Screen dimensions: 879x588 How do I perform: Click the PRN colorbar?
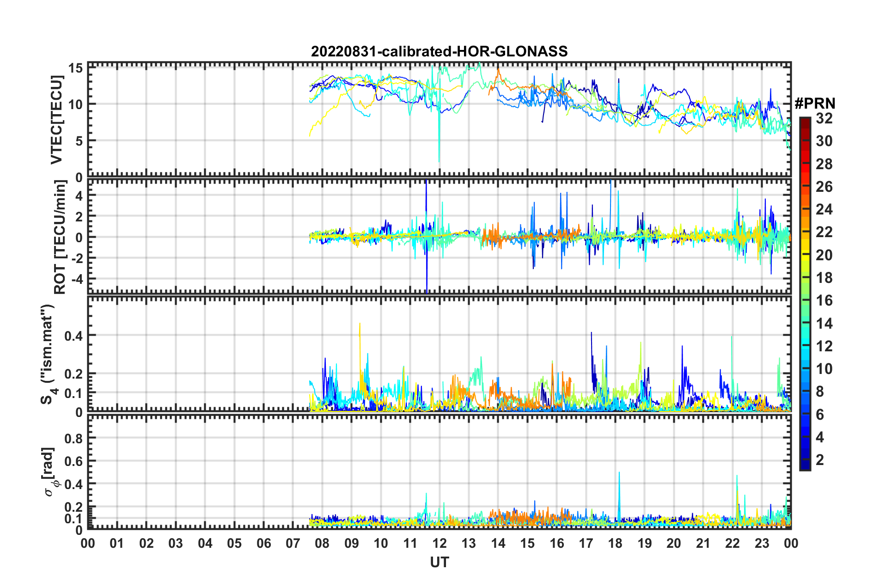pos(805,294)
